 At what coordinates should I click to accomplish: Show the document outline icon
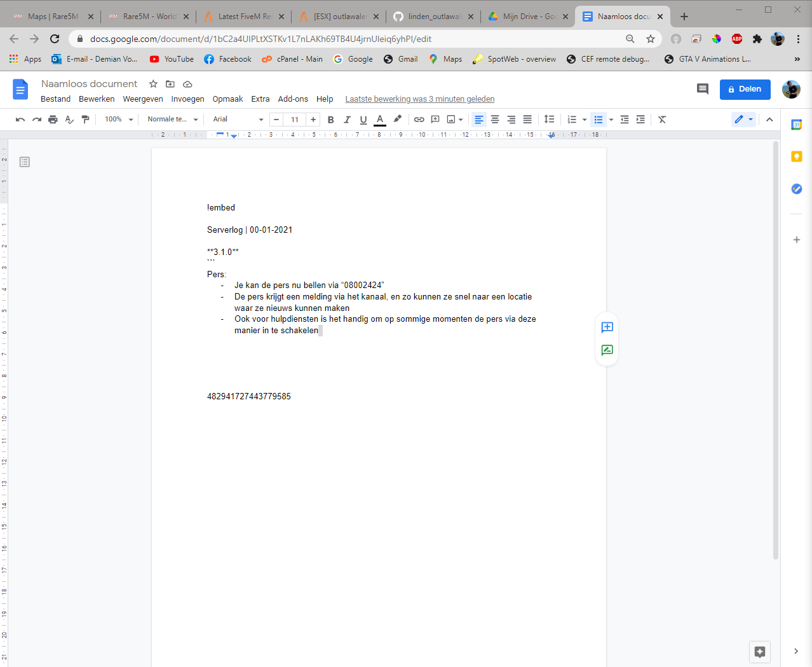coord(25,162)
